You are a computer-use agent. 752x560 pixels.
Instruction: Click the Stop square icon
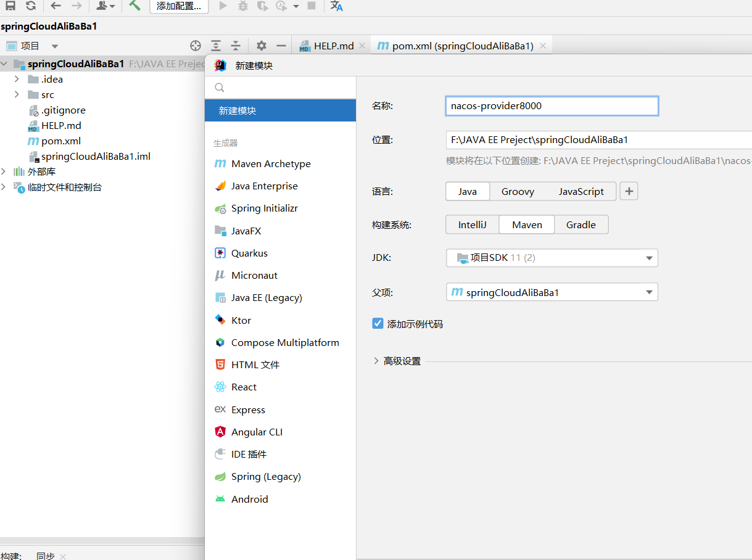point(312,6)
